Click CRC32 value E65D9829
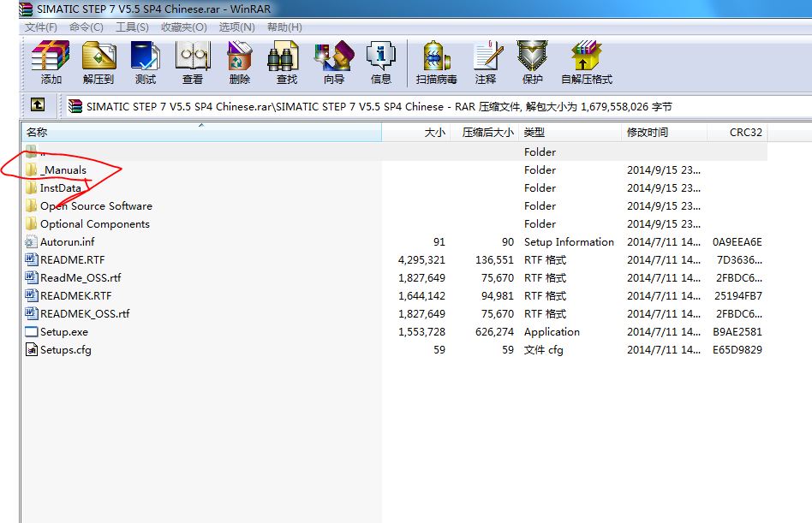 [737, 350]
